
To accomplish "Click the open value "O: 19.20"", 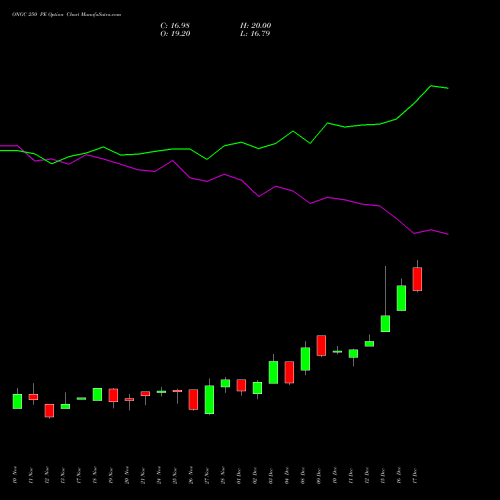I will pos(175,34).
